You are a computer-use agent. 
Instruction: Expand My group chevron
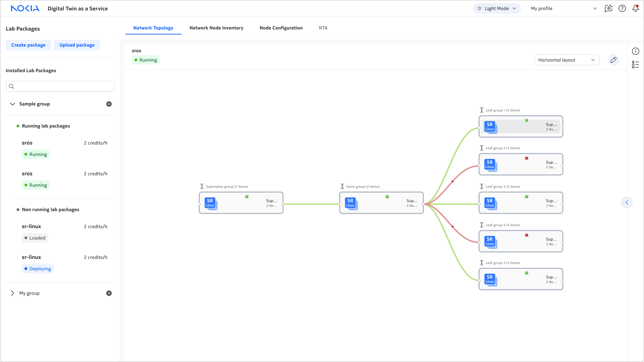click(13, 293)
